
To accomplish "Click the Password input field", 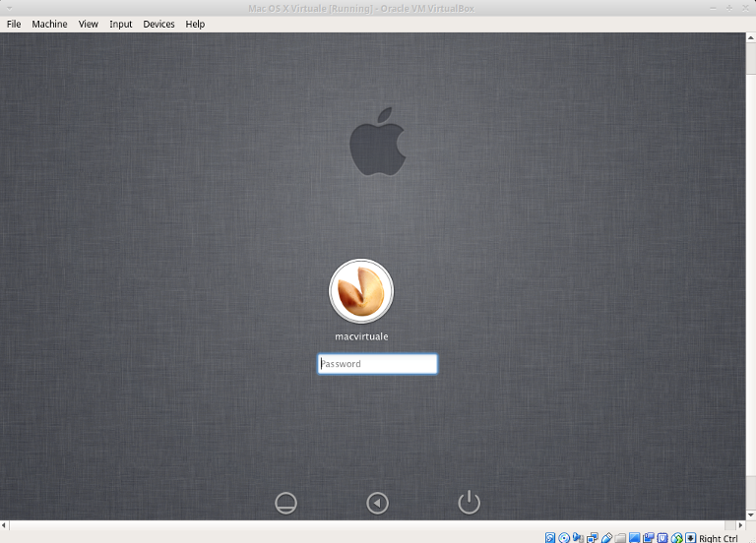I will pyautogui.click(x=378, y=364).
